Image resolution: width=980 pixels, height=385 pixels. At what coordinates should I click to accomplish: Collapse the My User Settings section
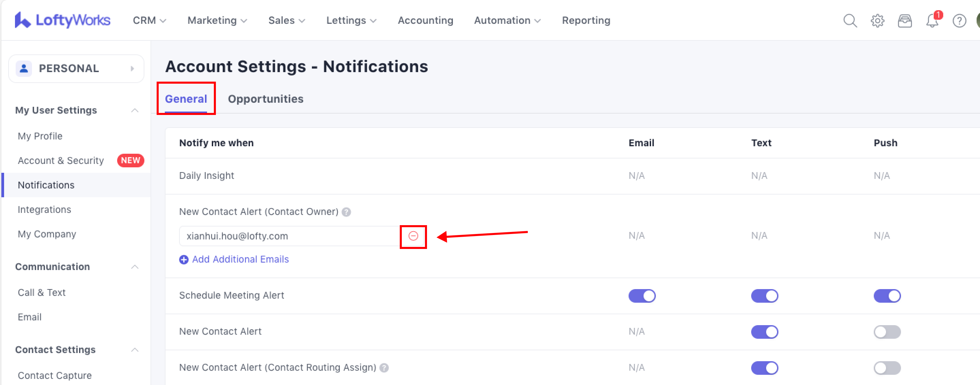point(135,111)
